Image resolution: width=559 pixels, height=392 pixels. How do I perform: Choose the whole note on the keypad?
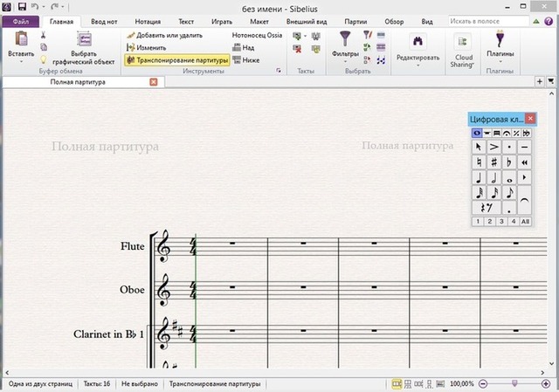pos(509,177)
